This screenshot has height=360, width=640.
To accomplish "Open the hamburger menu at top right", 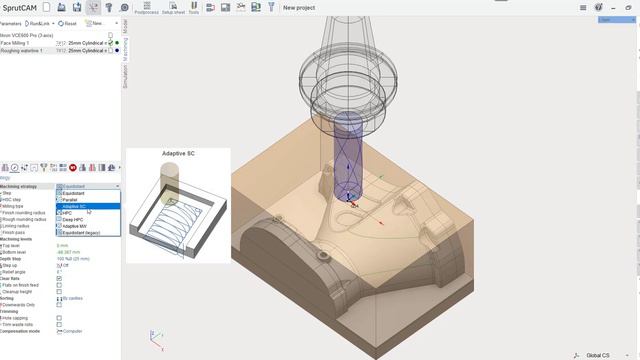I will (583, 7).
